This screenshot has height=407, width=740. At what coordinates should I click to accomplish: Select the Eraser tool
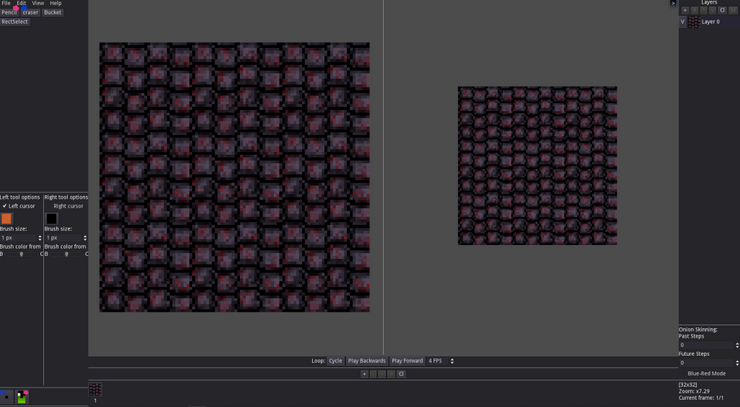click(x=30, y=12)
